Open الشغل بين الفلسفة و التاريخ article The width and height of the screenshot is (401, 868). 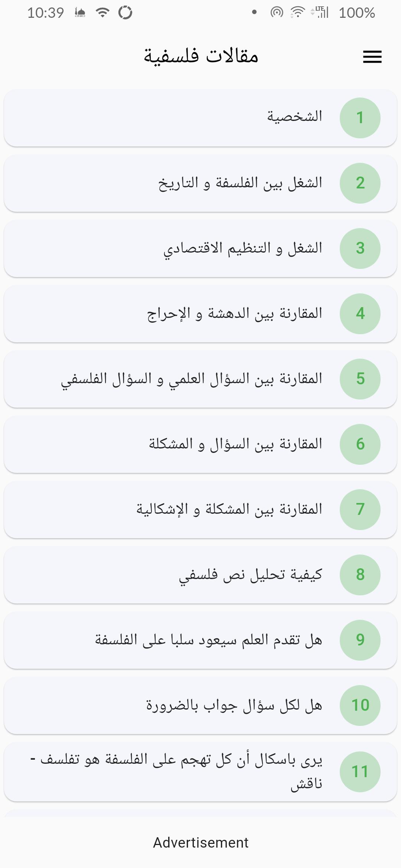coord(200,183)
